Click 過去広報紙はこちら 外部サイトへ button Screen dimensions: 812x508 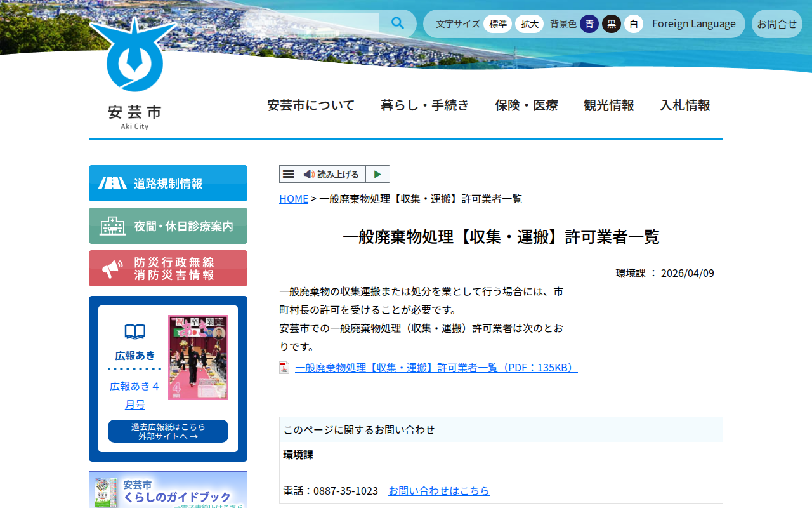coord(168,431)
